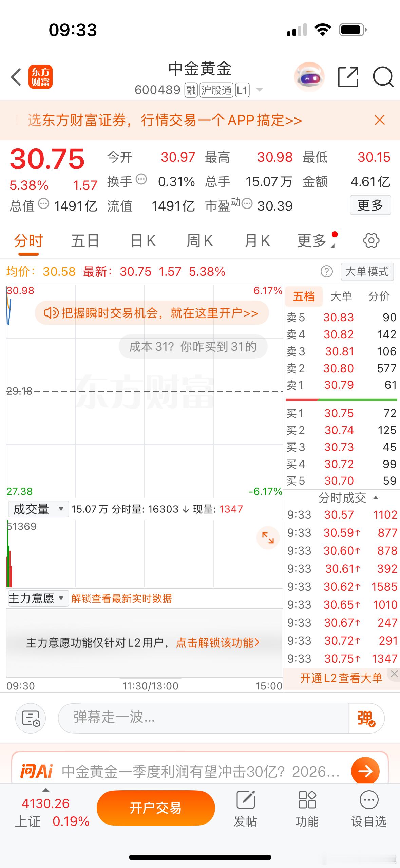Collapse the 分时成交 list arrow
Screen dimensions: 400x868
[376, 498]
